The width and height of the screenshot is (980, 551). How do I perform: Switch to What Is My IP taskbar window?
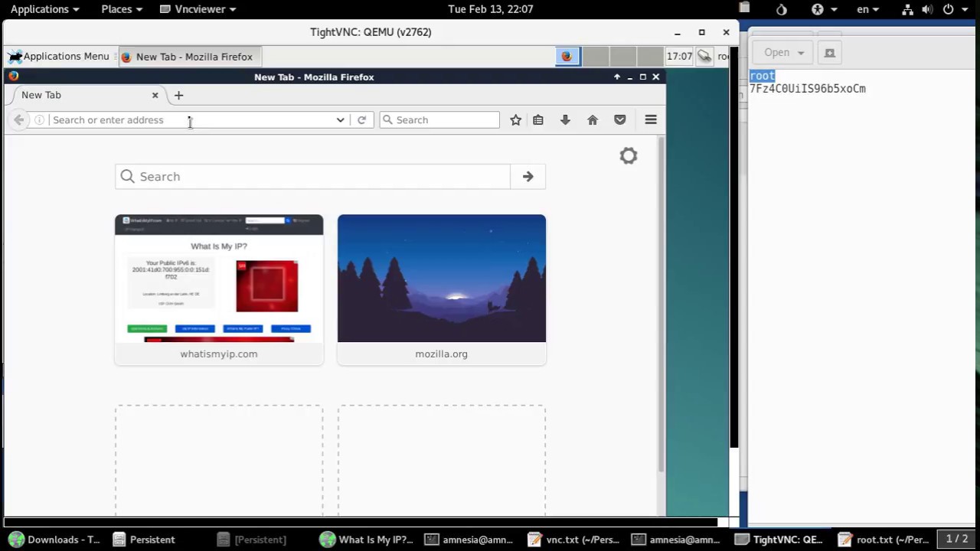[367, 540]
